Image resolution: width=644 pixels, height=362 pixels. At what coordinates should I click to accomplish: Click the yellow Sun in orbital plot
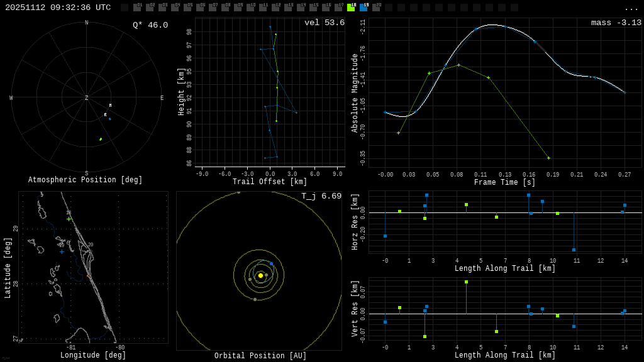pyautogui.click(x=260, y=275)
